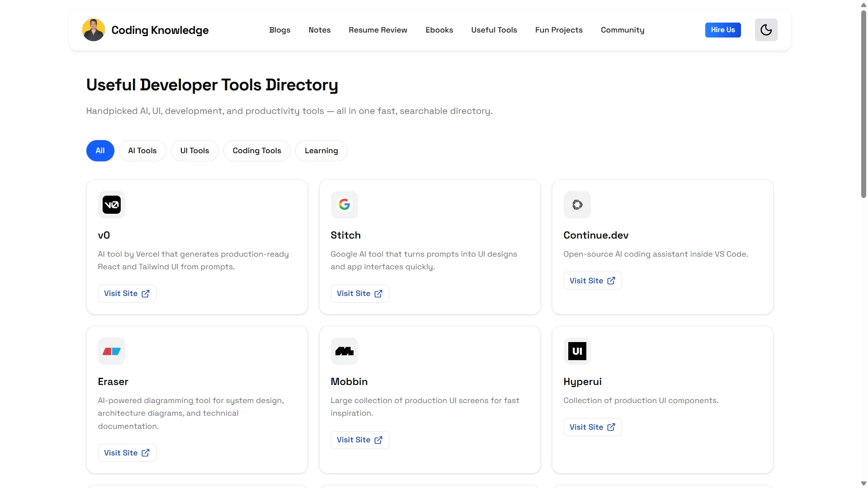This screenshot has height=488, width=868.
Task: Click the Stitch card title
Action: tap(345, 235)
